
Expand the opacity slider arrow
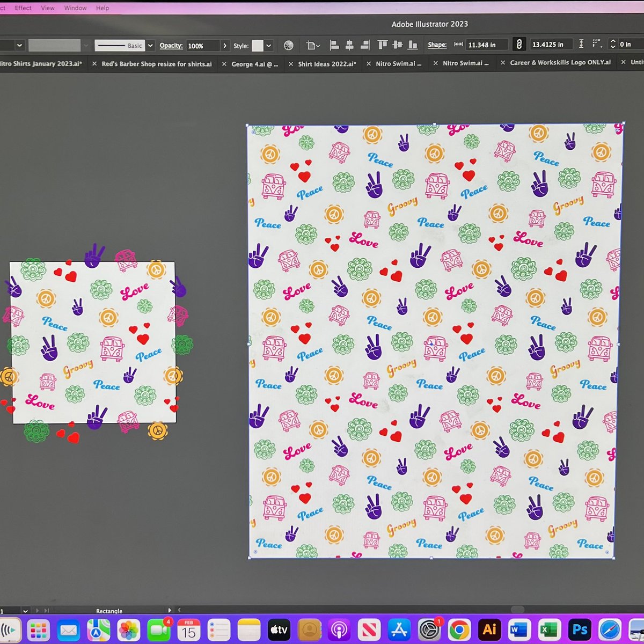coord(225,46)
